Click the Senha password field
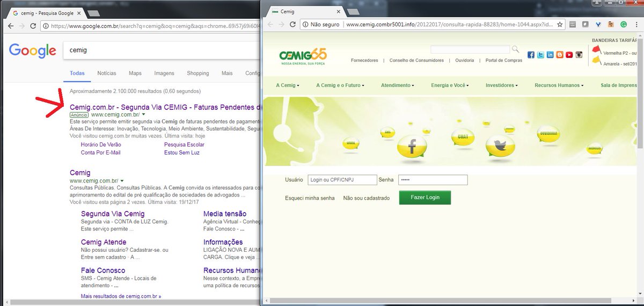Image resolution: width=644 pixels, height=306 pixels. point(433,180)
